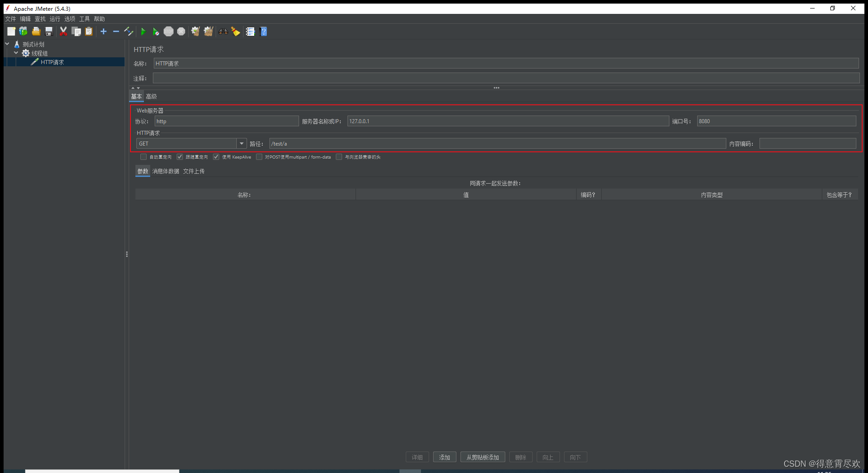Open the 文件 menu

click(x=10, y=19)
